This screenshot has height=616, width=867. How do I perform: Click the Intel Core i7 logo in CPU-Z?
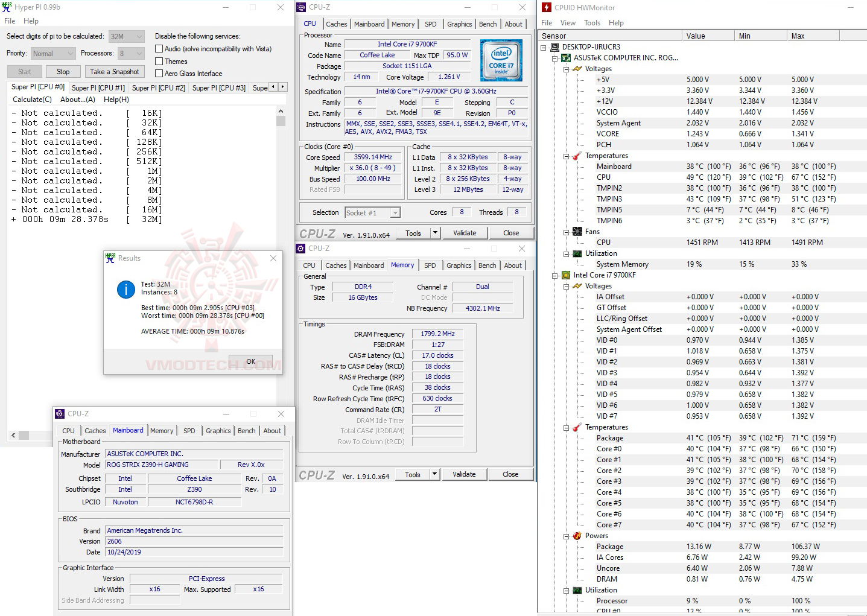(501, 60)
